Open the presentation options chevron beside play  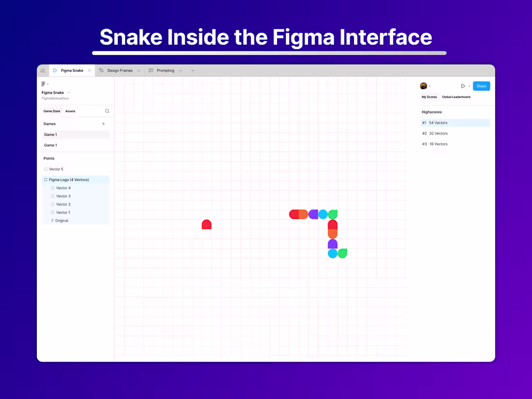click(x=468, y=86)
